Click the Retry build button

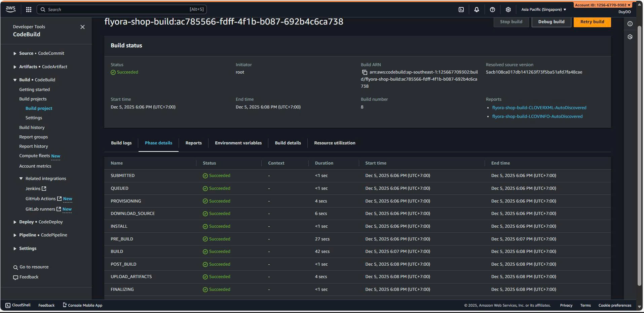click(x=592, y=22)
